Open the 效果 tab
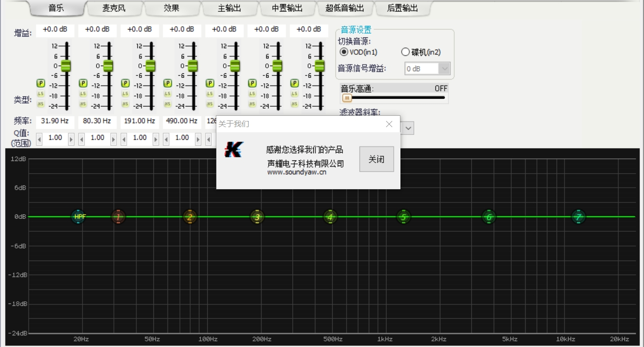Viewport: 644px width, 347px height. pos(171,8)
